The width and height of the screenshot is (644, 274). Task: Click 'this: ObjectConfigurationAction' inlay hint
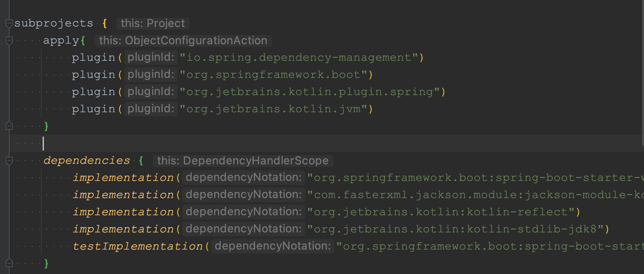(183, 41)
